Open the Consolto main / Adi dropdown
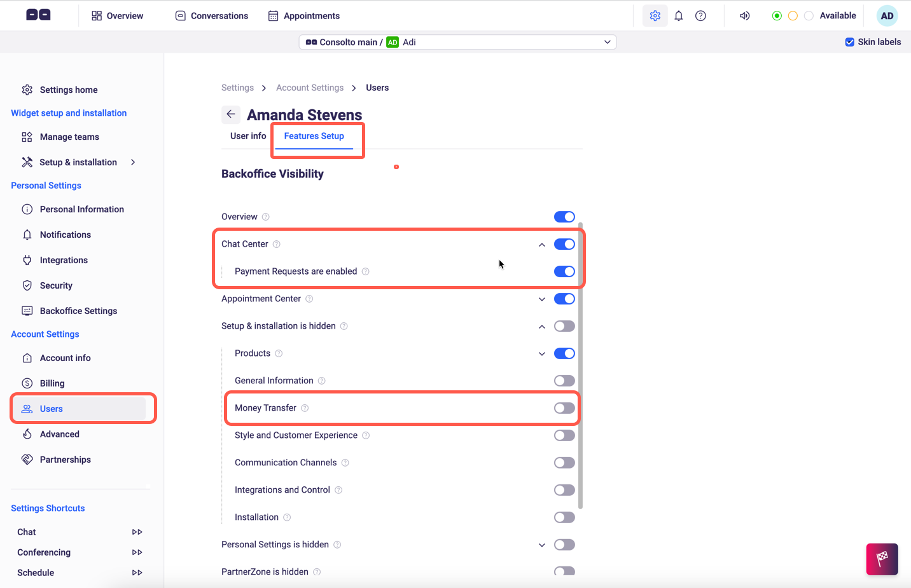This screenshot has height=588, width=911. [457, 42]
